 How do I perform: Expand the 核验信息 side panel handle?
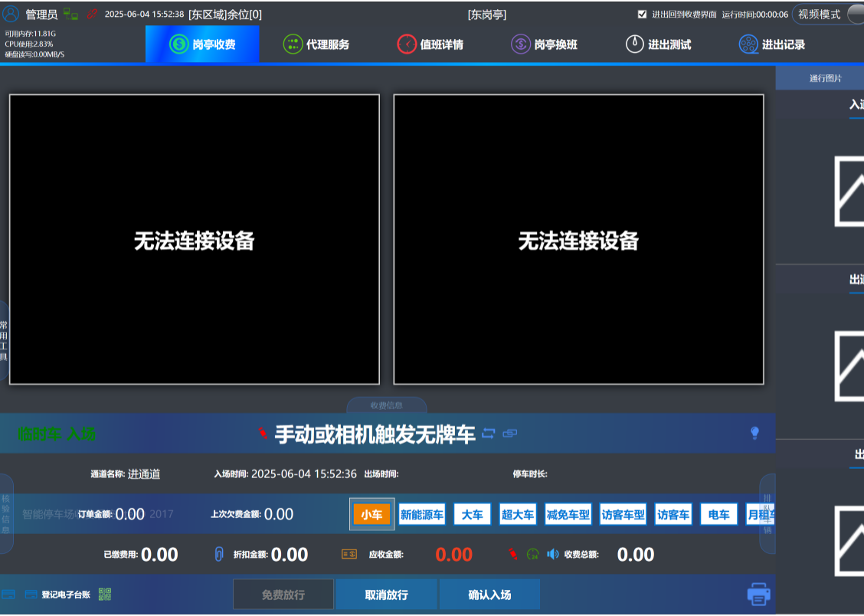[x=6, y=513]
